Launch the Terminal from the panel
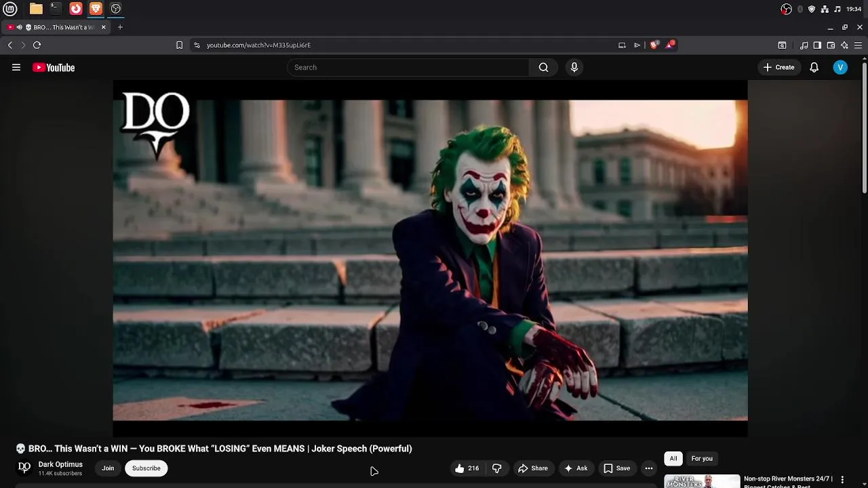Image resolution: width=868 pixels, height=488 pixels. point(56,9)
